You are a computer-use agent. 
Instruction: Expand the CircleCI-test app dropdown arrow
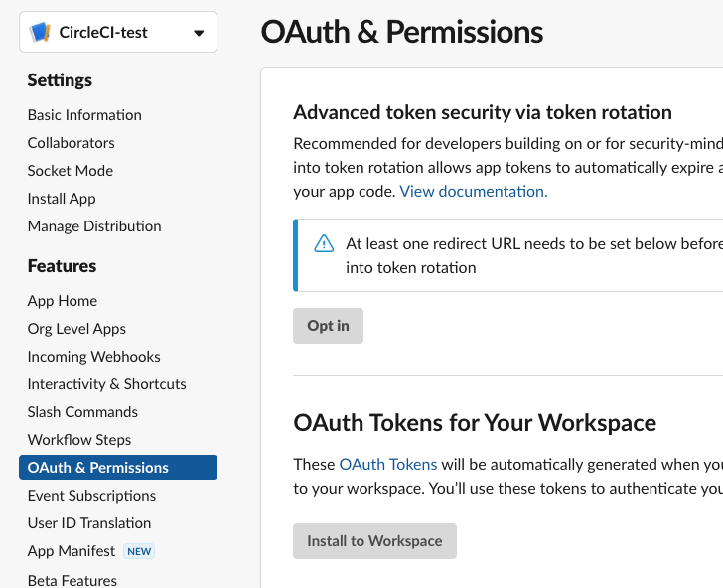(199, 33)
